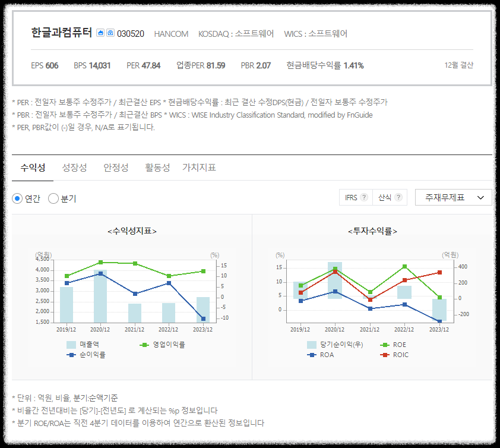The width and height of the screenshot is (500, 448).
Task: Toggle ROIC legend marker
Action: click(385, 355)
